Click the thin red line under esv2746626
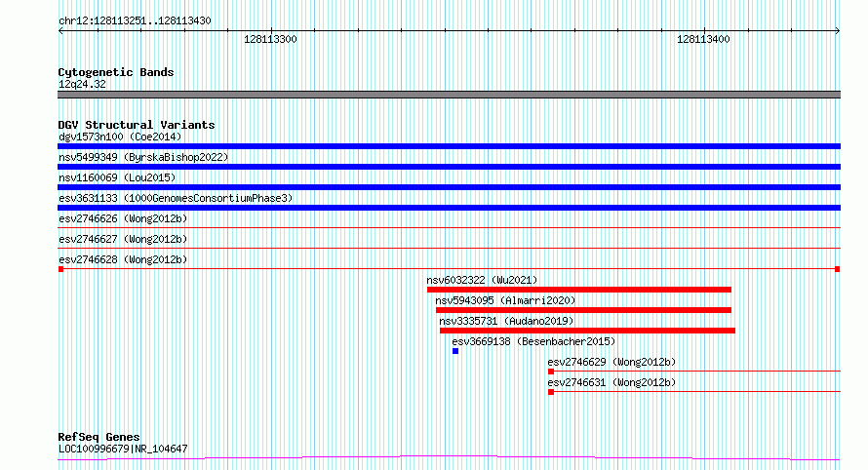Image resolution: width=868 pixels, height=470 pixels. 449,227
